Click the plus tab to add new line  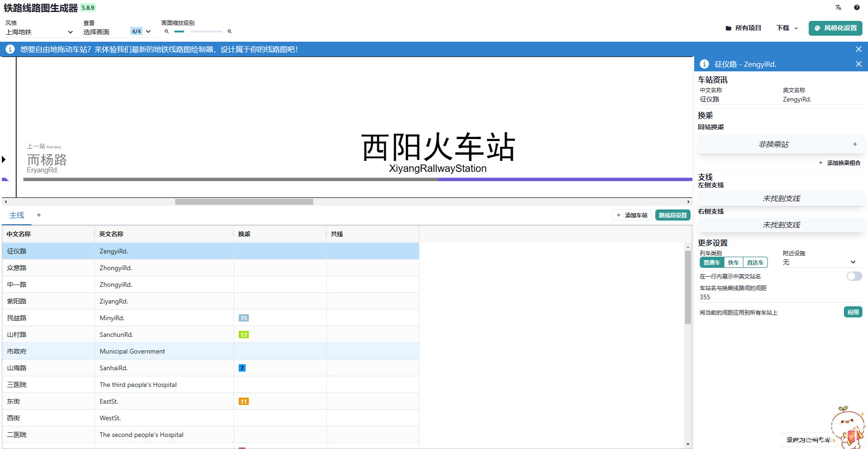pyautogui.click(x=38, y=215)
